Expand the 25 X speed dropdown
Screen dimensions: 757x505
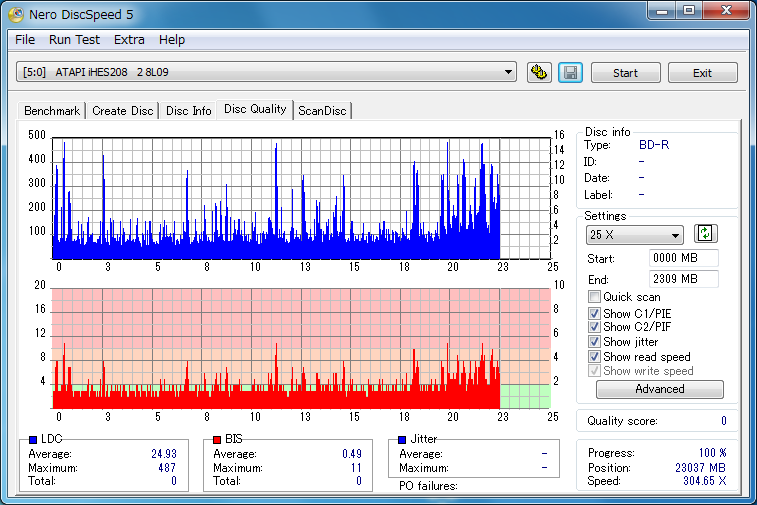point(634,235)
